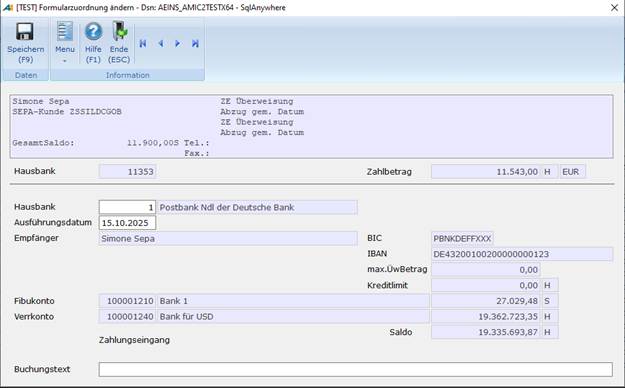
Task: Go to previous record arrow
Action: click(x=160, y=43)
